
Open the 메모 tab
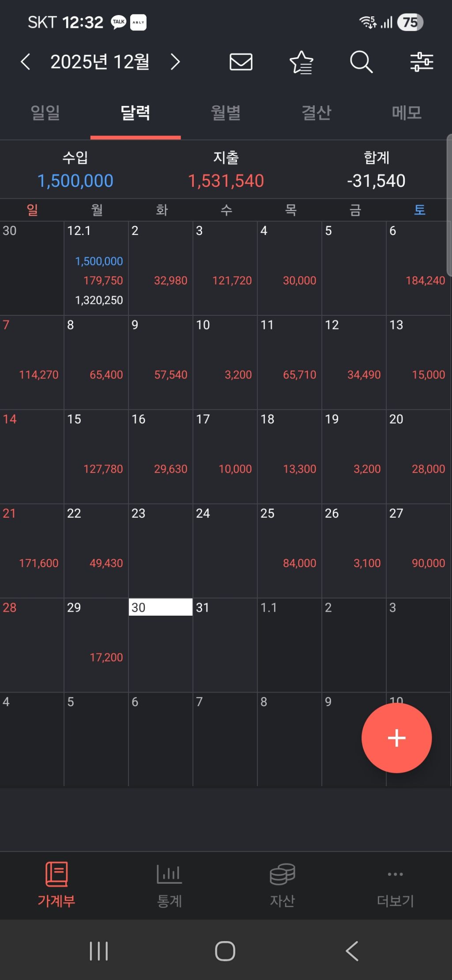[407, 113]
